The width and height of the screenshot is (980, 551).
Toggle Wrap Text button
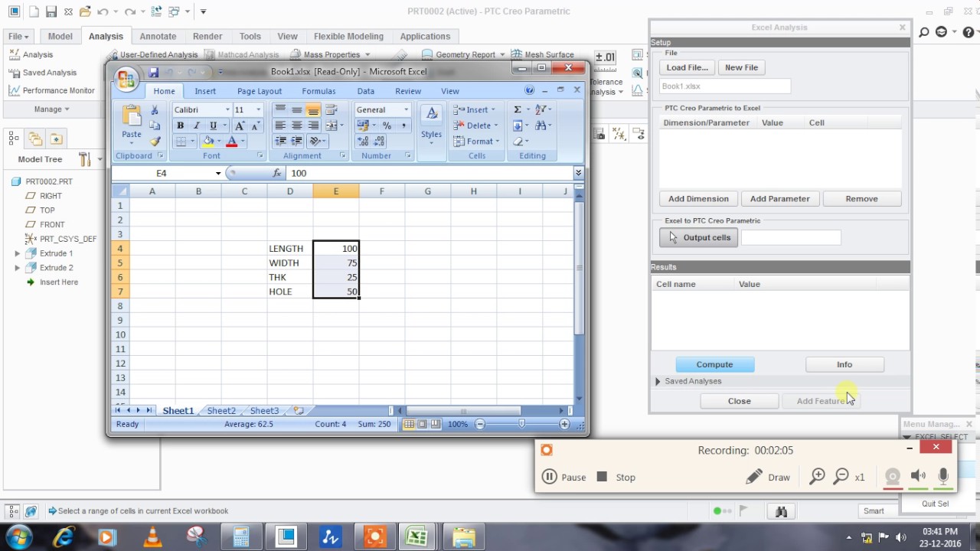coord(331,110)
